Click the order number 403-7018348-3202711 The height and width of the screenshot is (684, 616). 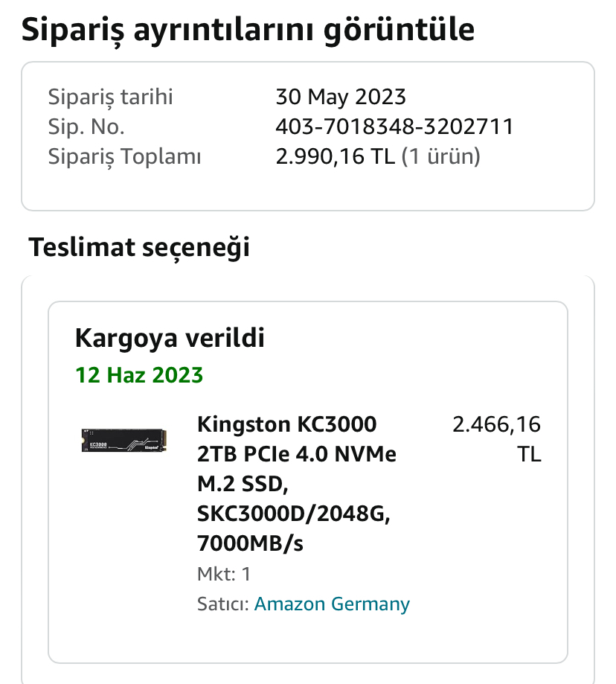tap(394, 127)
